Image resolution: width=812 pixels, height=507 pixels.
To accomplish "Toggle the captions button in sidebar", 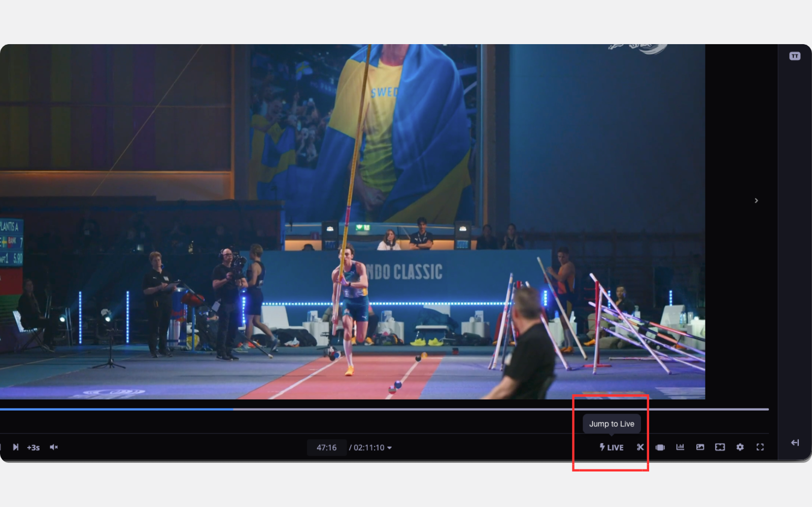I will point(795,56).
